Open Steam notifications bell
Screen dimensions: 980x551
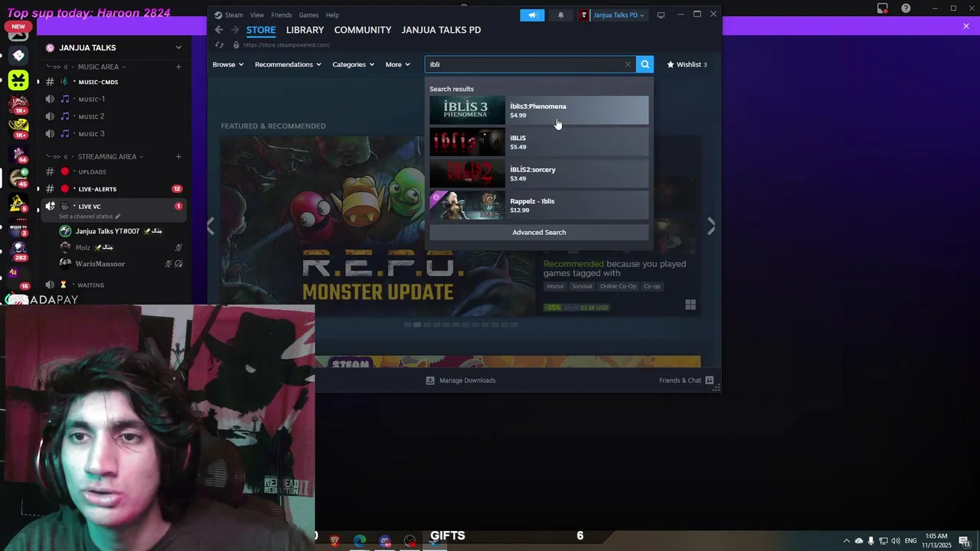[560, 15]
